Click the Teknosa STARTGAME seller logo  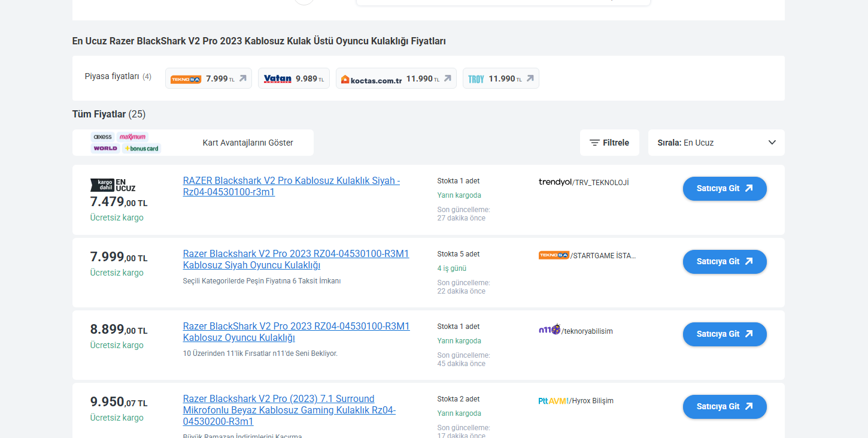point(554,255)
